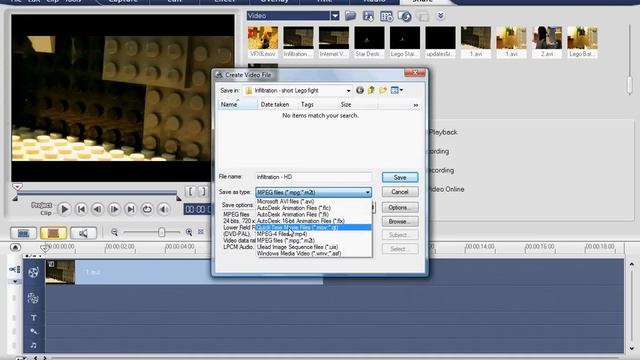Choose MPEG-4 Files (*.mp4) type

[x=314, y=234]
